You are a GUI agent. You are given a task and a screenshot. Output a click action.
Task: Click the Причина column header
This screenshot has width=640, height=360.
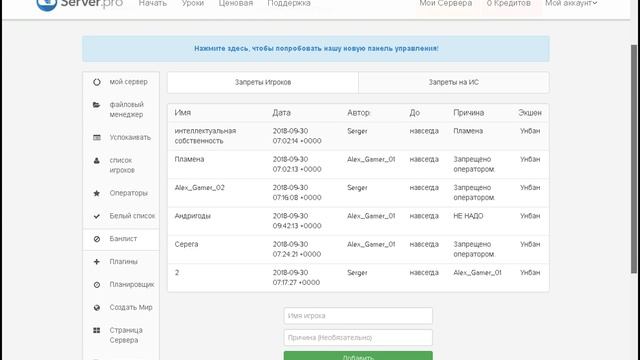point(469,113)
